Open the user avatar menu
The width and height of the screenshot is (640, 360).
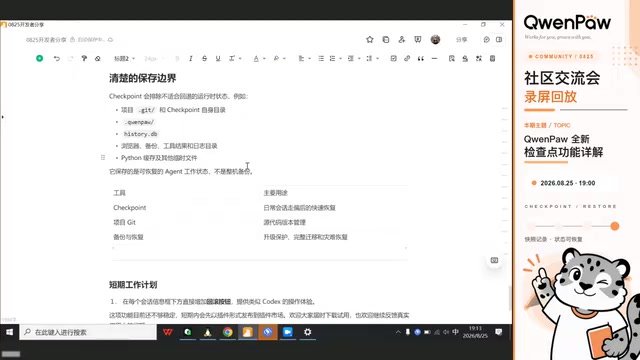pyautogui.click(x=436, y=39)
